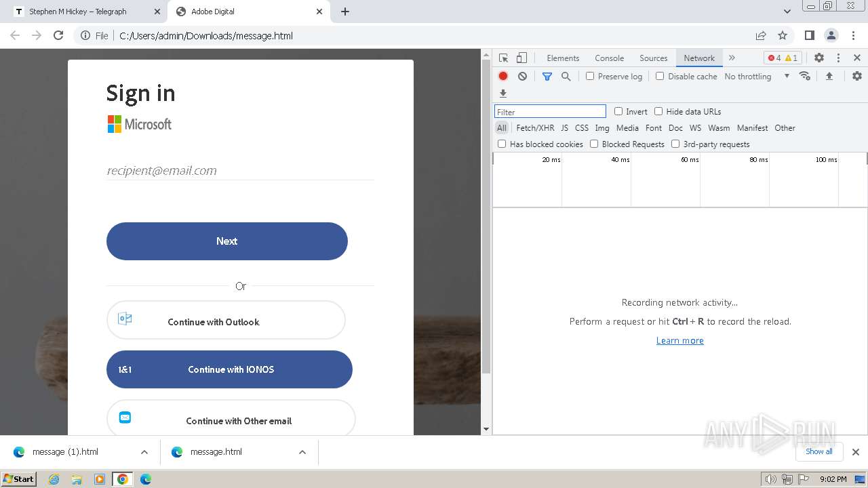868x488 pixels.
Task: Click import HAR file upload arrow
Action: tap(829, 77)
